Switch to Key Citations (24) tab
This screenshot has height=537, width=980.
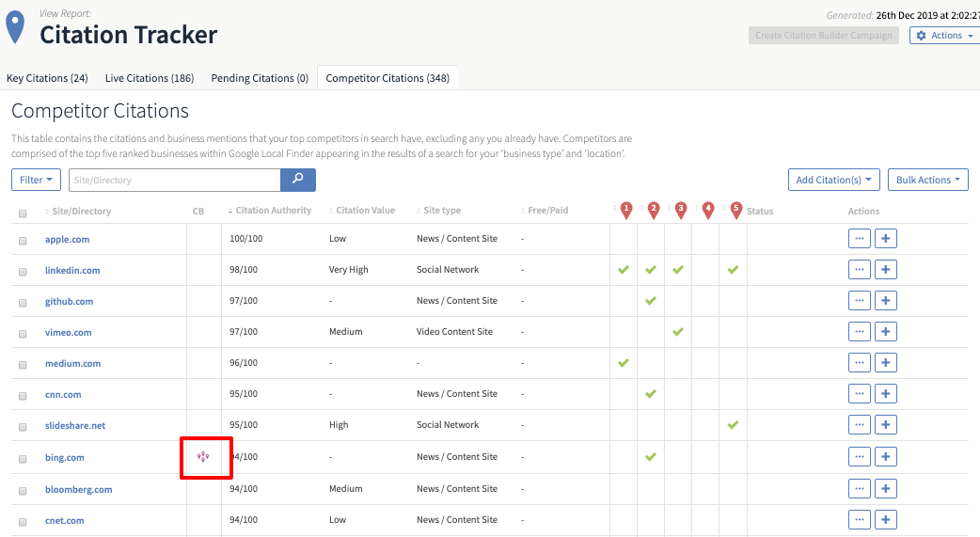tap(47, 78)
